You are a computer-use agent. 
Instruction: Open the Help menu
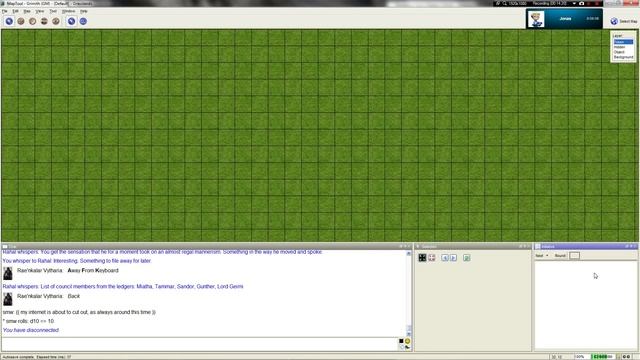tap(84, 11)
